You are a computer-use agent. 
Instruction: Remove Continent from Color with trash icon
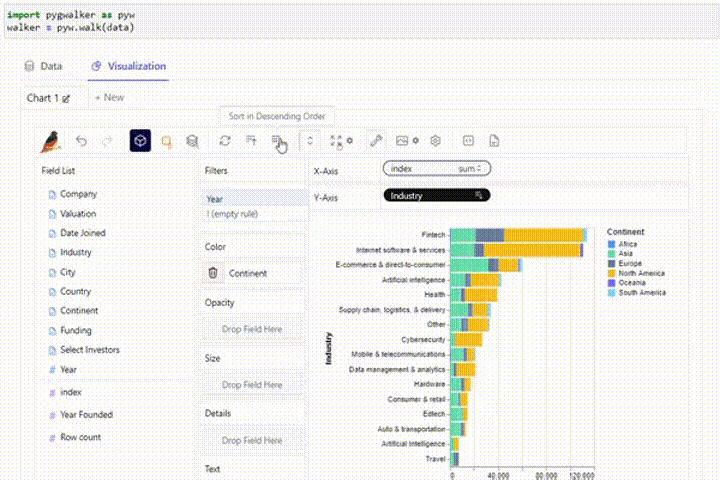click(213, 273)
